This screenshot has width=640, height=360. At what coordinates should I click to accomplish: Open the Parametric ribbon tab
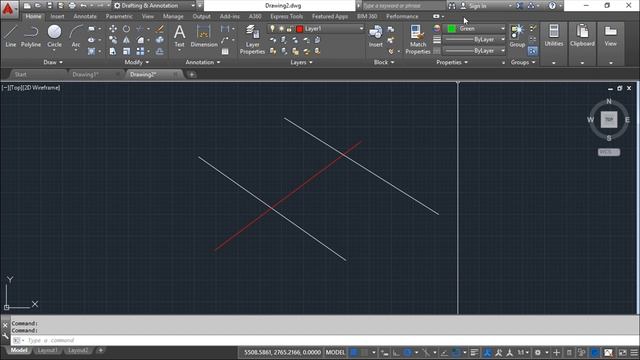[119, 16]
